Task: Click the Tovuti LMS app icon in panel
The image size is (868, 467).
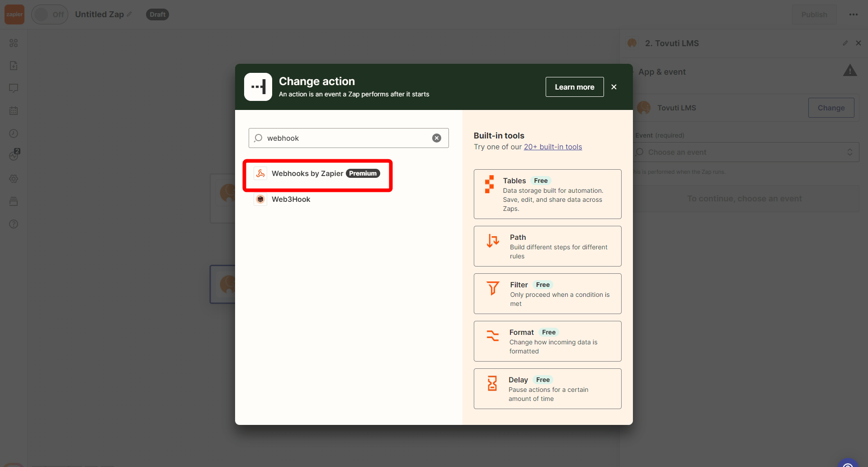Action: (x=644, y=108)
